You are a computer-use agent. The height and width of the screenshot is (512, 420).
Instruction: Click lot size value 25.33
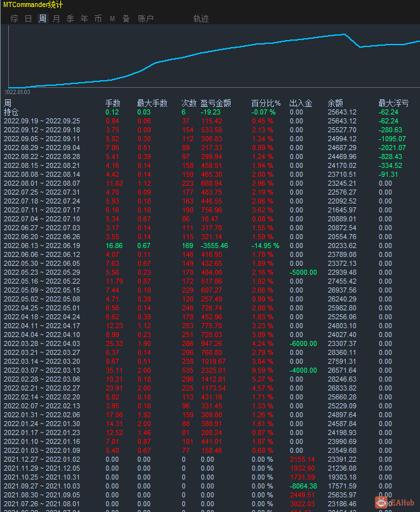[x=114, y=343]
